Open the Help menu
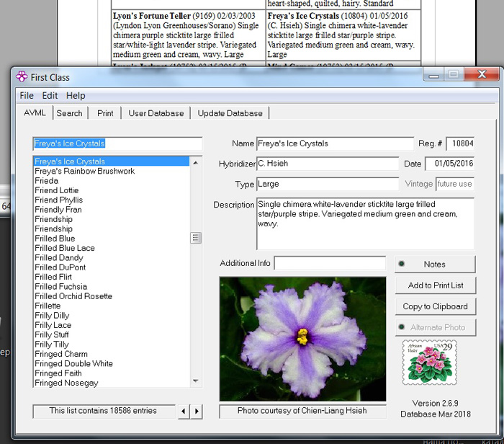Screen dimensions: 504x444 pyautogui.click(x=76, y=96)
